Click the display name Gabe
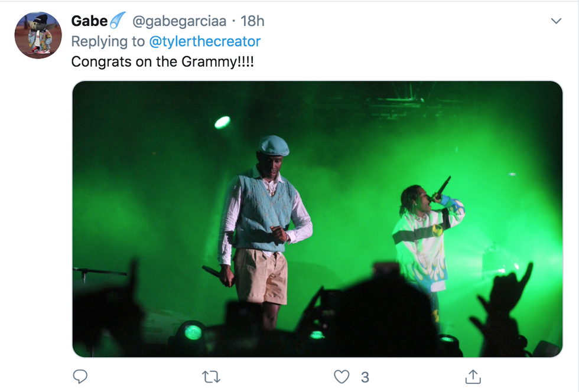Screen dimensions: 579x392 [x=89, y=21]
